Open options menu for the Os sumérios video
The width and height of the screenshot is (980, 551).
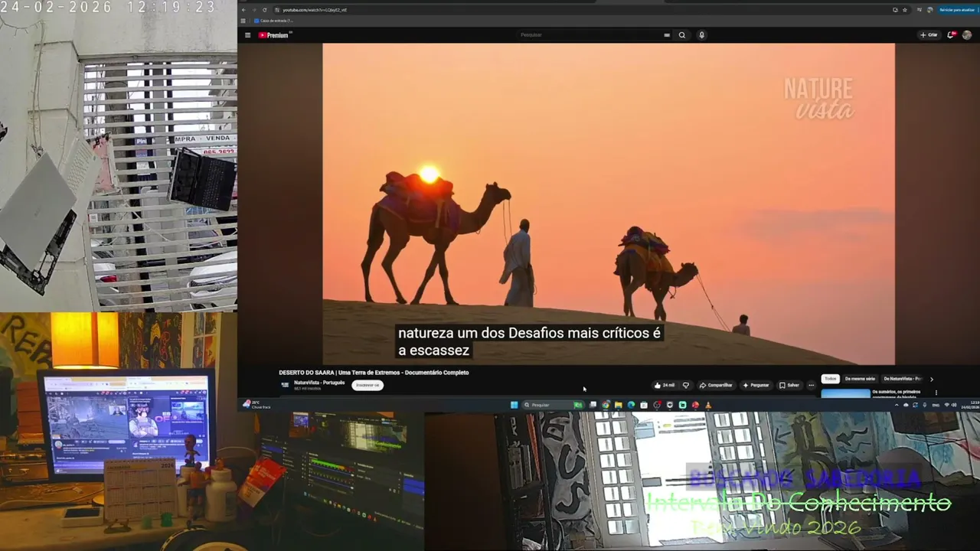tap(936, 393)
